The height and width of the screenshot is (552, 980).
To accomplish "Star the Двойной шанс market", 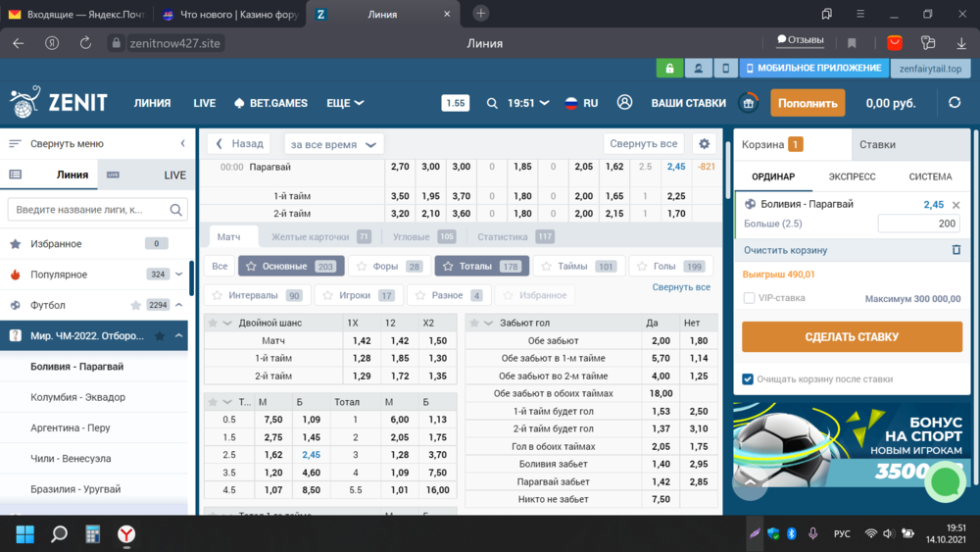I will [x=213, y=324].
